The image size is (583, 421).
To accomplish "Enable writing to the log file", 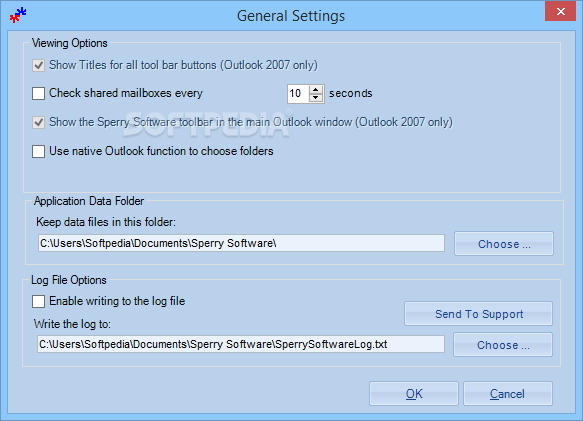I will click(x=38, y=301).
